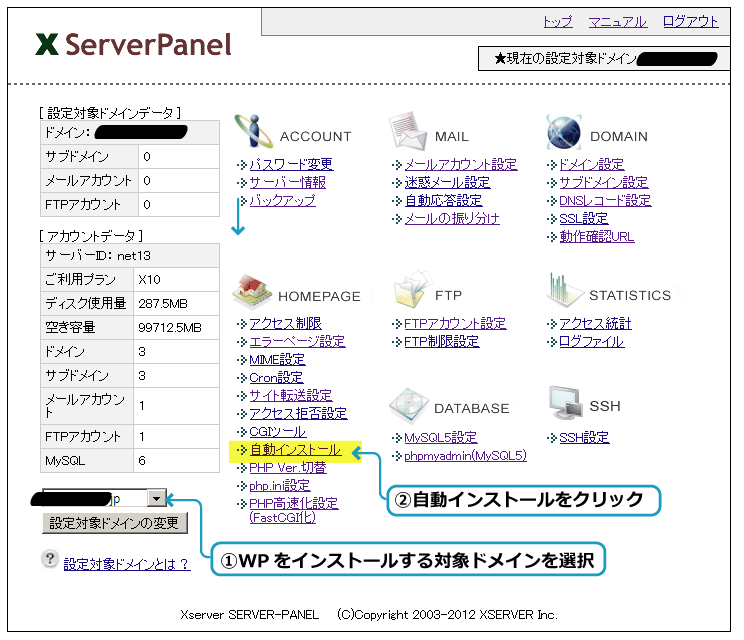Open the アクセス拒否設定 link
Screen dimensions: 744x640
[x=298, y=413]
